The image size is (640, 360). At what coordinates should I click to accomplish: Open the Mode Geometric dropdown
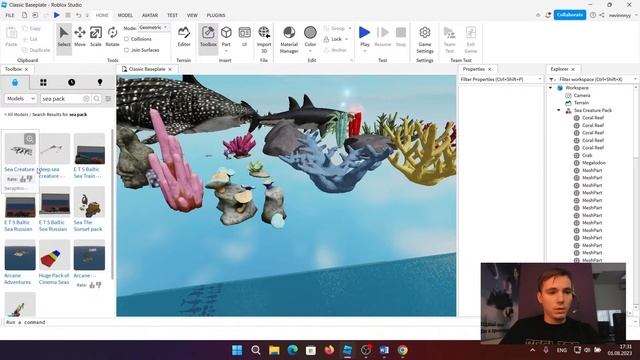point(153,27)
